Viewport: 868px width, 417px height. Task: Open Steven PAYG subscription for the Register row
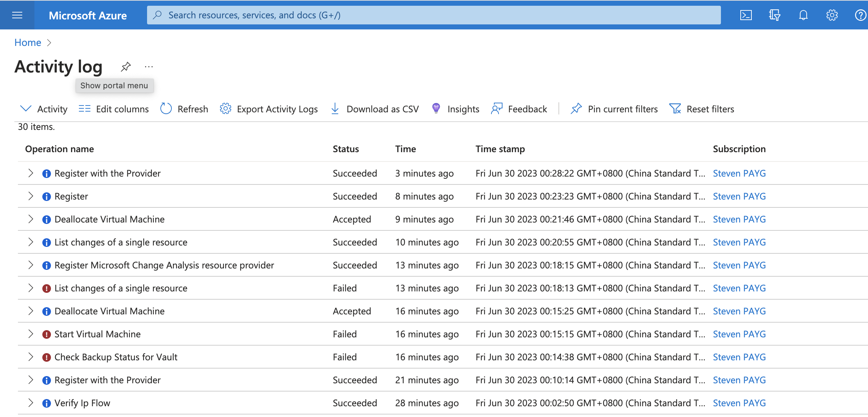tap(739, 196)
